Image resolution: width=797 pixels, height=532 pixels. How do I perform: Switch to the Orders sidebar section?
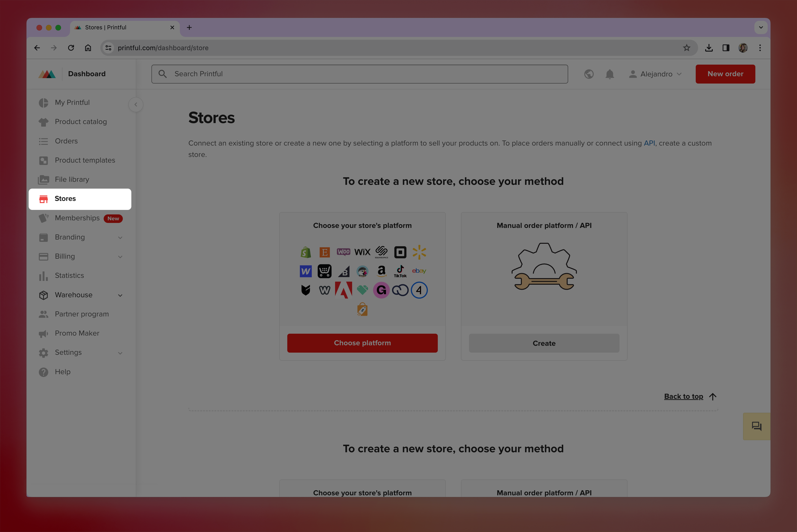pyautogui.click(x=66, y=141)
